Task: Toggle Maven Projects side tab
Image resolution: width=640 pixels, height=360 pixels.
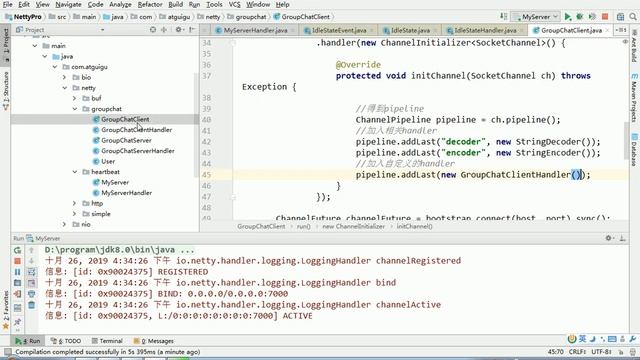Action: tap(634, 98)
